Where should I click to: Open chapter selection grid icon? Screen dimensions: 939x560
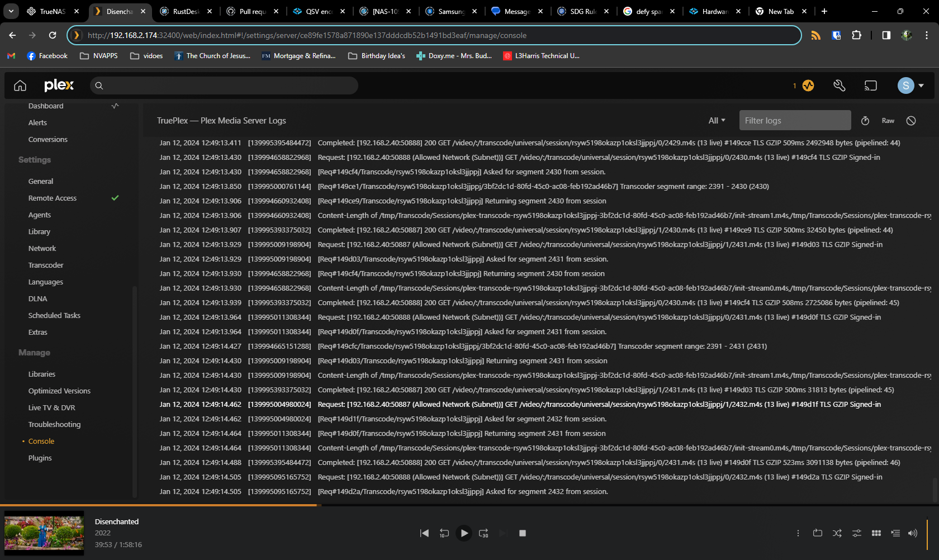[x=876, y=533]
